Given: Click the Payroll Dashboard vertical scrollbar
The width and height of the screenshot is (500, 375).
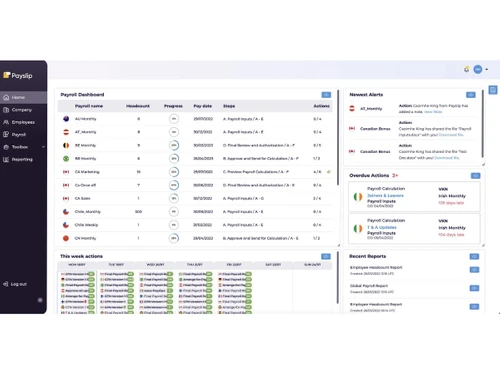Looking at the screenshot, I should 338,137.
